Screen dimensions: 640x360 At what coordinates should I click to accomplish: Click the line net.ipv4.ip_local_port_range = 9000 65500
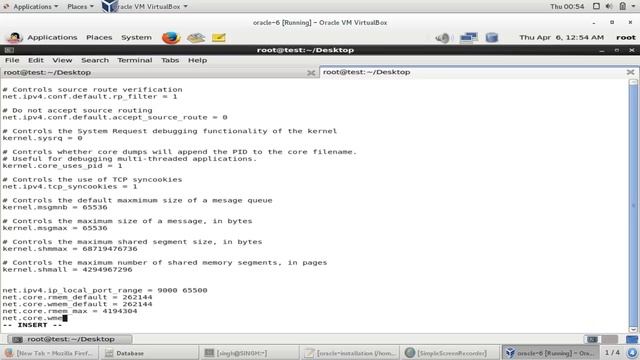click(105, 291)
